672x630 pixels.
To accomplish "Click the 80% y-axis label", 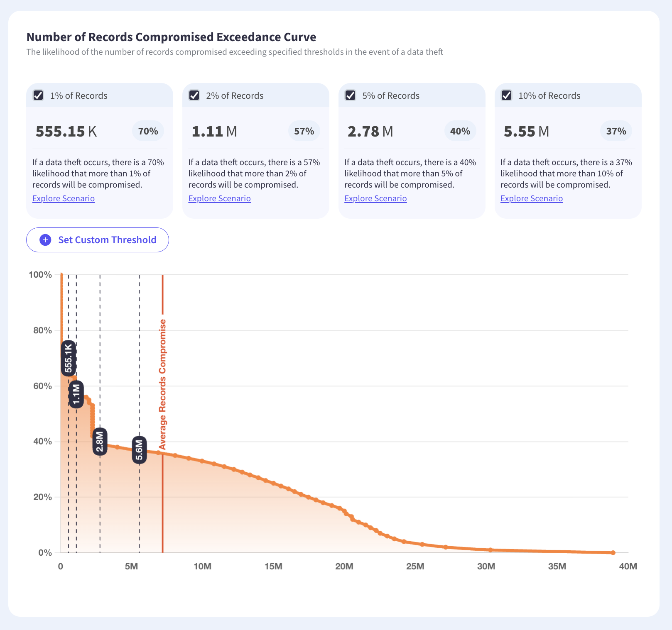I will tap(42, 330).
